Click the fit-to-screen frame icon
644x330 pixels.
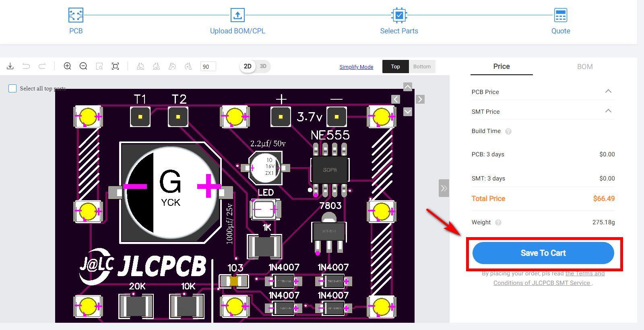point(115,66)
